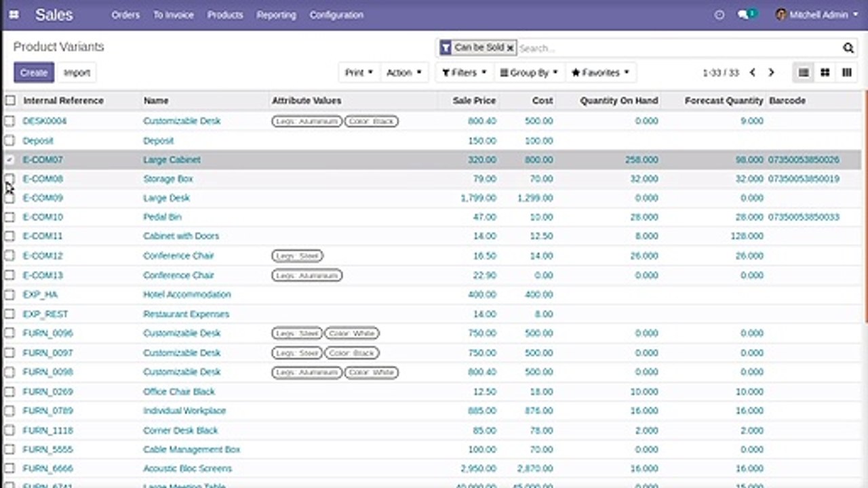Check the E-COM10 row checkbox

9,218
